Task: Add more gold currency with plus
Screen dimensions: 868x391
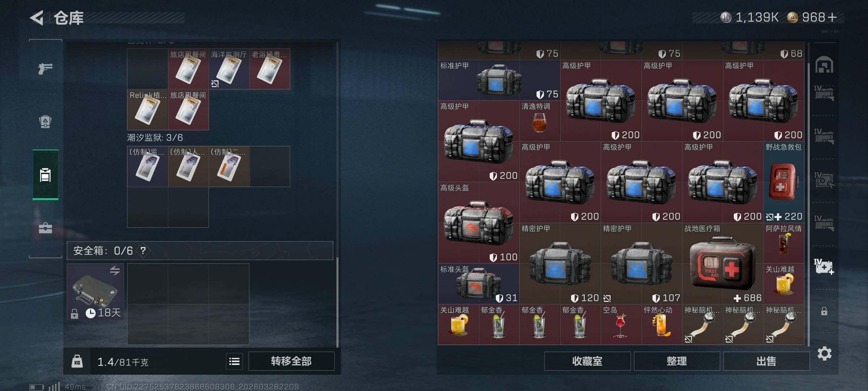Action: pos(832,17)
